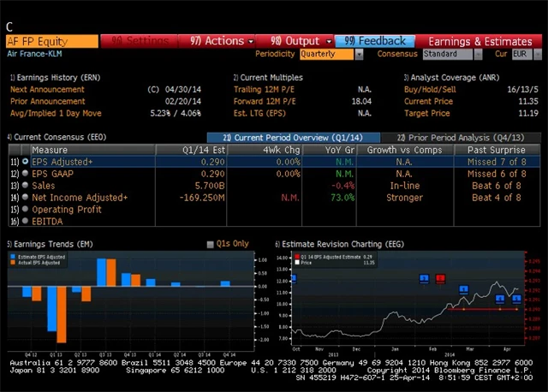
Task: Click the -0.4% YoY growth value
Action: click(342, 186)
